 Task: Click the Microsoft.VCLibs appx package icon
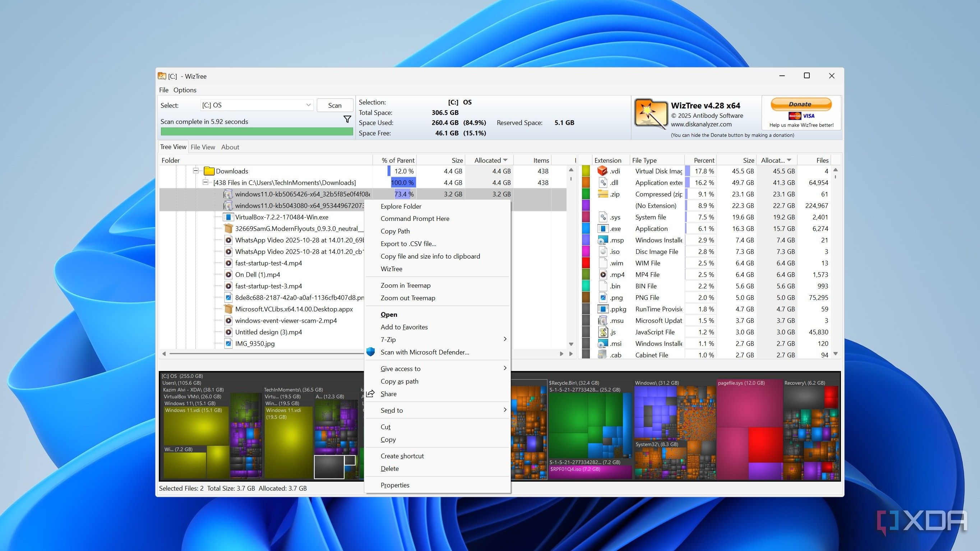[228, 309]
